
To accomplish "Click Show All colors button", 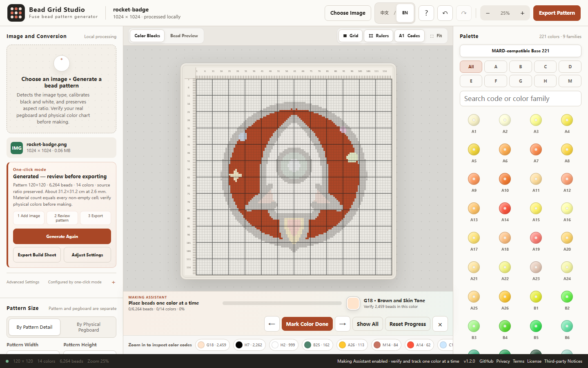I will (367, 324).
